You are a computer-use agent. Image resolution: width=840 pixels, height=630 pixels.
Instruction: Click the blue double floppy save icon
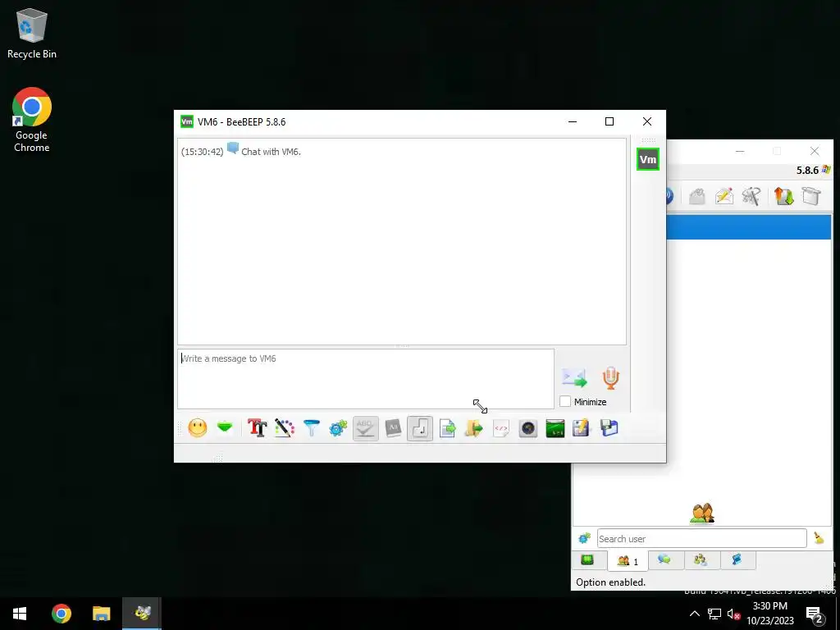tap(609, 428)
